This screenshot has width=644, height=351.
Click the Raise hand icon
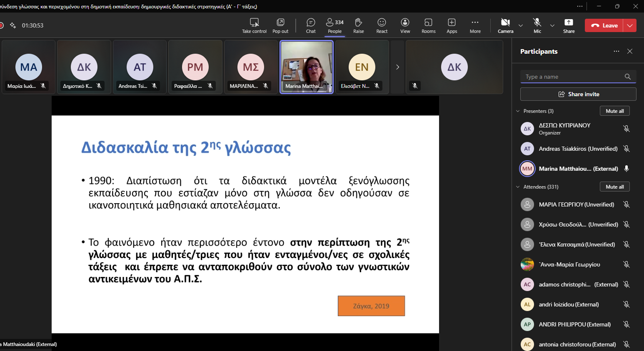pyautogui.click(x=358, y=25)
